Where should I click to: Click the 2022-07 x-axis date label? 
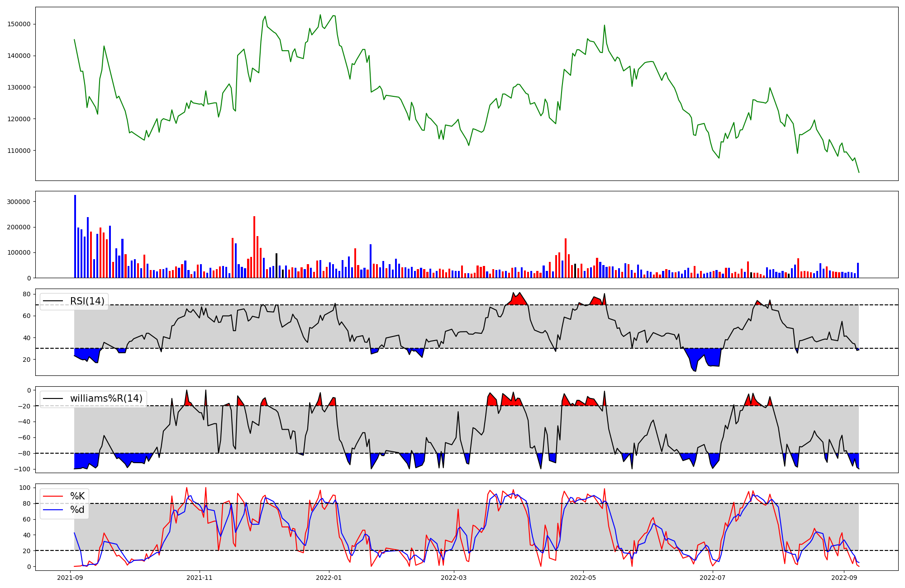(713, 578)
